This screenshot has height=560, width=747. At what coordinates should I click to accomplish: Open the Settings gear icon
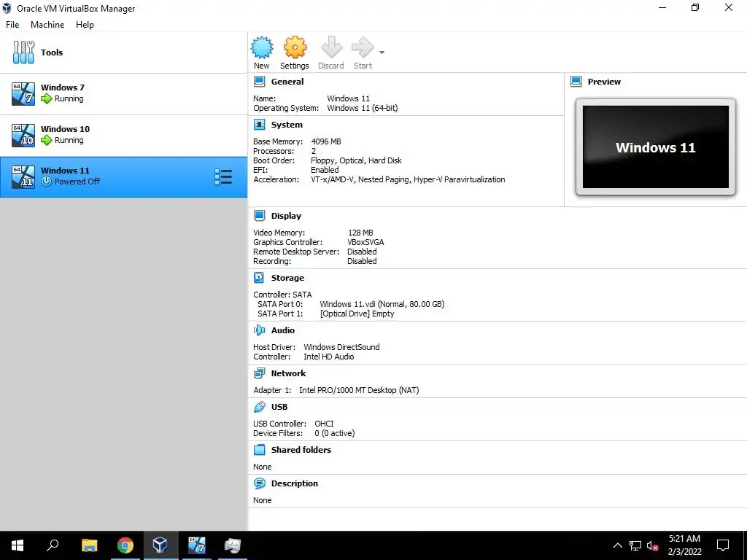[x=295, y=47]
